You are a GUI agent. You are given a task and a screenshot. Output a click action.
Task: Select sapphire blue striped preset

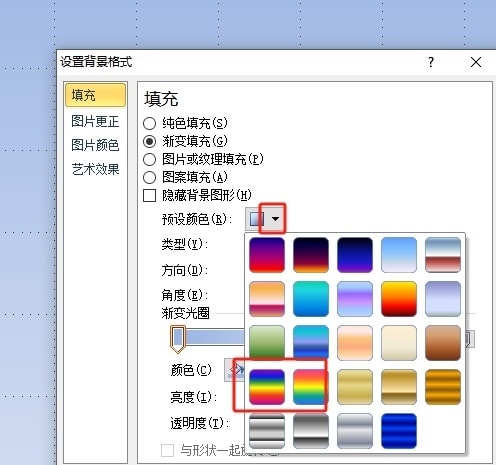click(399, 431)
